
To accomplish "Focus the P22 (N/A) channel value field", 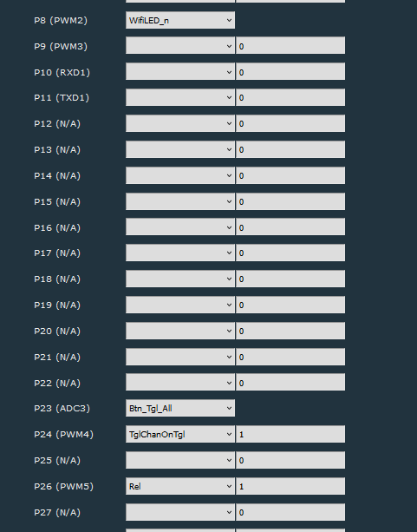I will 290,383.
